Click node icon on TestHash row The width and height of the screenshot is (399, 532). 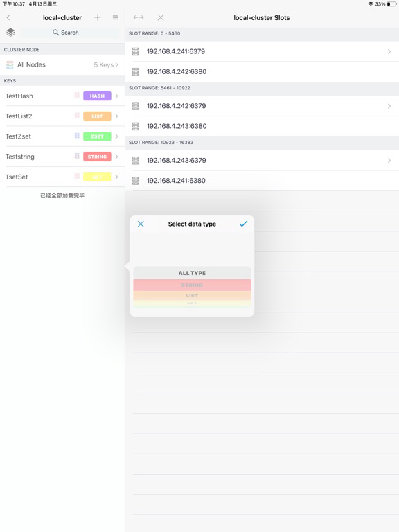(x=77, y=96)
